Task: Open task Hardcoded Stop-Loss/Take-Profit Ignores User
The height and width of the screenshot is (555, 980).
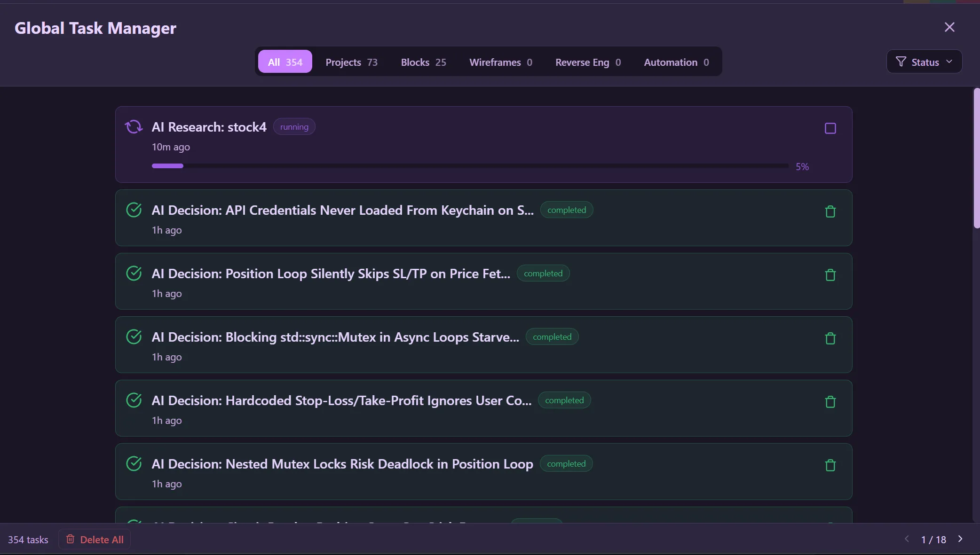Action: coord(341,400)
